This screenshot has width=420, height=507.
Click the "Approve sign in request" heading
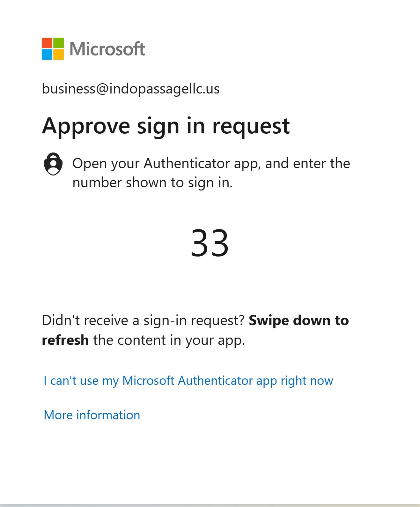tap(166, 126)
